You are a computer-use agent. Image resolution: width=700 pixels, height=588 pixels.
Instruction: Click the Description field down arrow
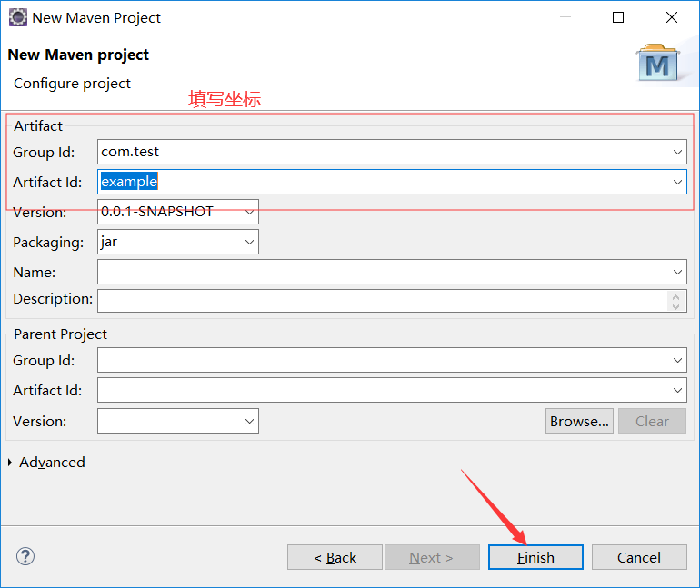pyautogui.click(x=675, y=306)
